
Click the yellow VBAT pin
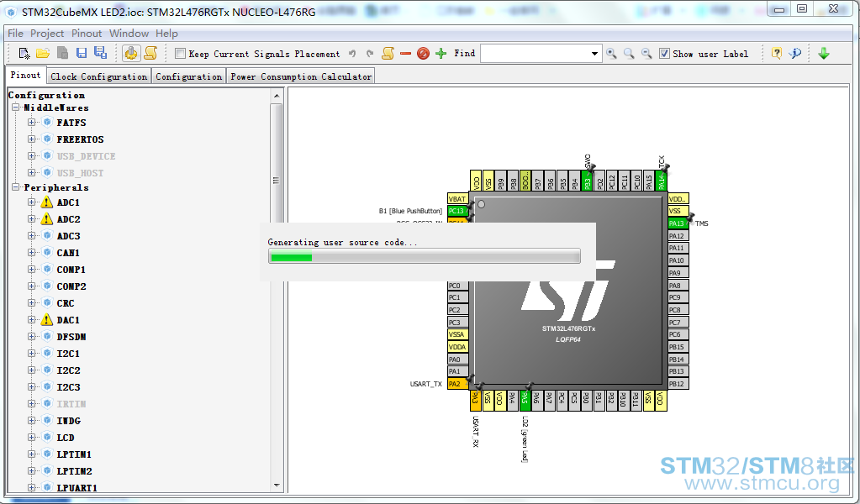(x=457, y=199)
